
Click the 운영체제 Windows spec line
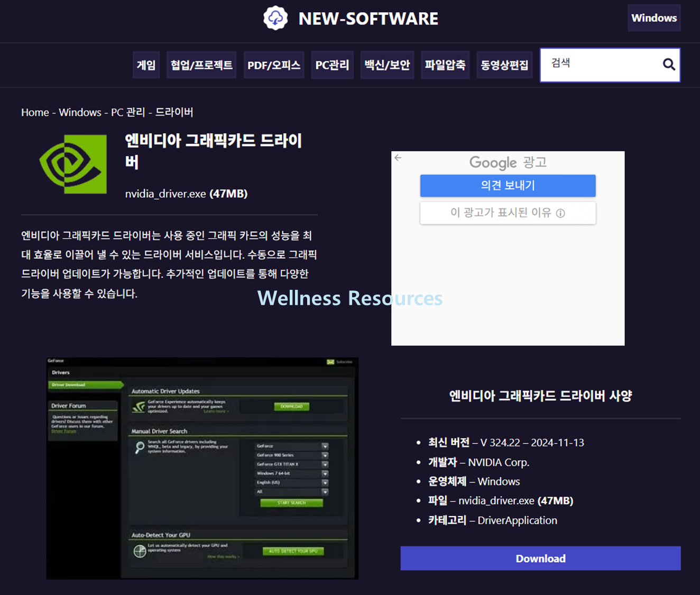(x=474, y=481)
